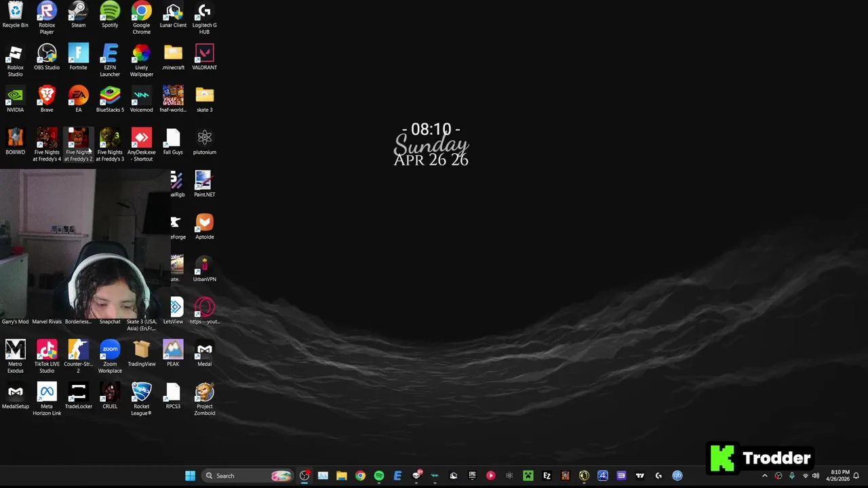Open the volume control in system tray
The height and width of the screenshot is (488, 868).
coord(816,476)
